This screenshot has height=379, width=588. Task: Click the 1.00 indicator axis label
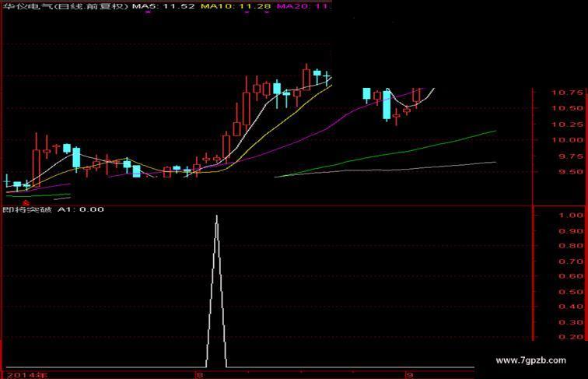pyautogui.click(x=571, y=216)
